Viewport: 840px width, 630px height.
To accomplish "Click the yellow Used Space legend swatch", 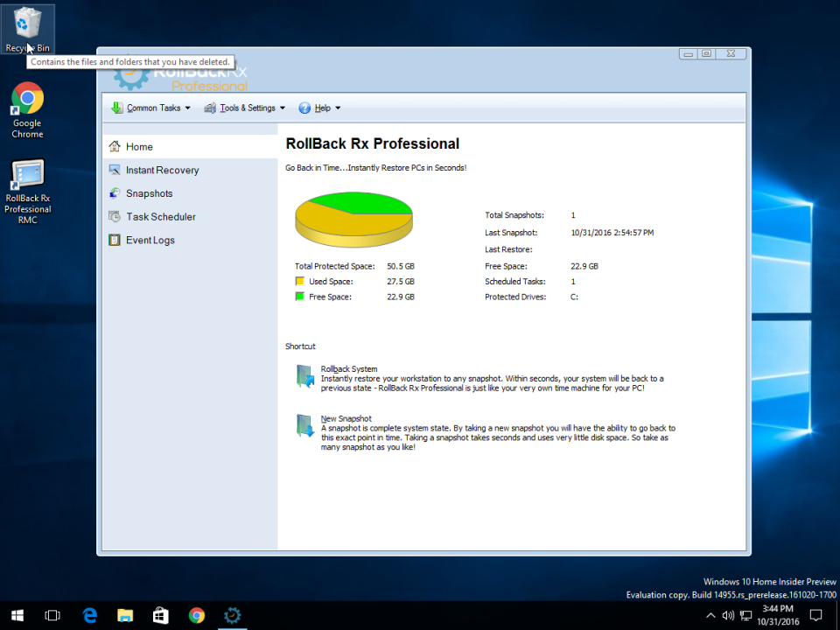I will click(x=298, y=281).
